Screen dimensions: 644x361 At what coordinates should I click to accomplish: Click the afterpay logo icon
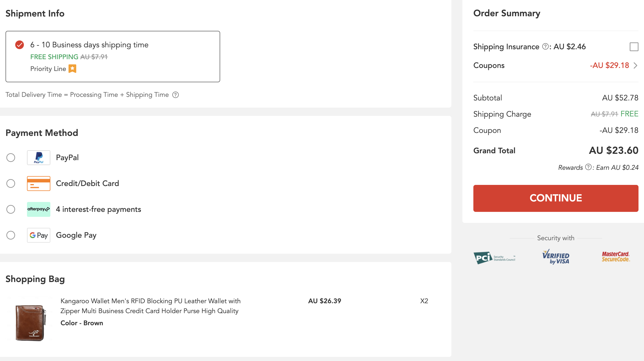(39, 209)
